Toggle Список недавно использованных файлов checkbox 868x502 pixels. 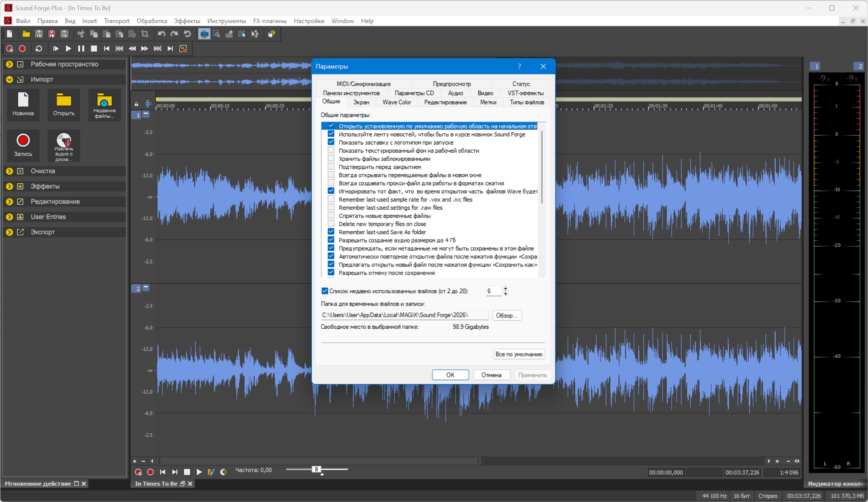[x=325, y=291]
